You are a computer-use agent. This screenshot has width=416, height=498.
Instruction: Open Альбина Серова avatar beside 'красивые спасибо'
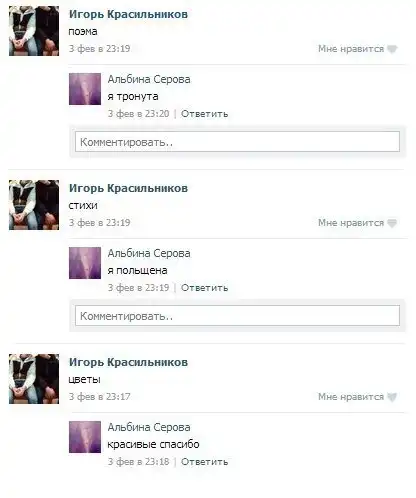85,437
